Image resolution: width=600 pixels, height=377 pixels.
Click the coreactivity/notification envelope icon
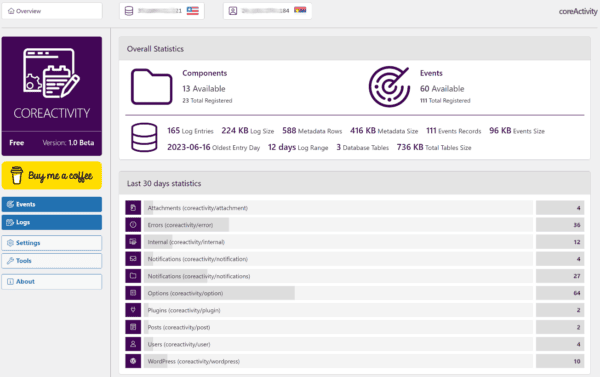coord(133,259)
